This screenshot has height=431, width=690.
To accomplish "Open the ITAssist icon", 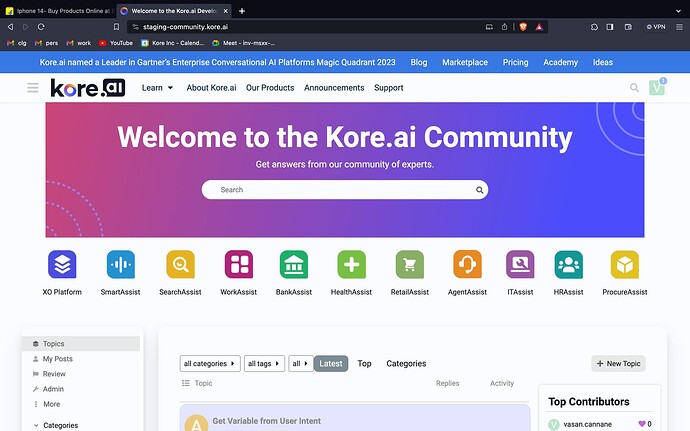I will click(520, 264).
